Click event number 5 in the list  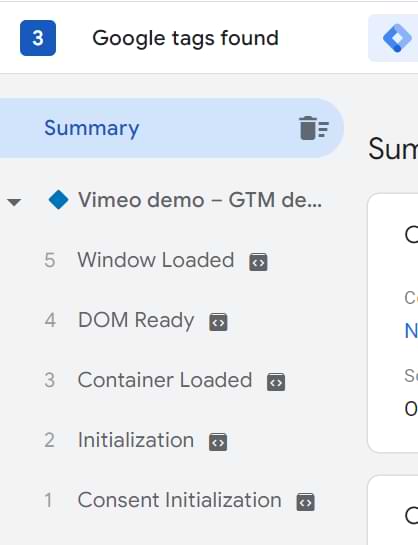coord(50,260)
